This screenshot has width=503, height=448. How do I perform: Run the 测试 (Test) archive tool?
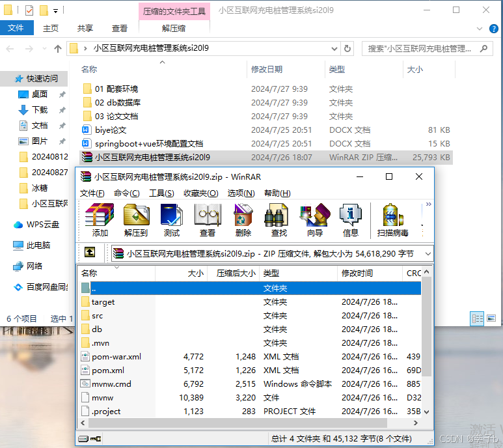click(172, 220)
